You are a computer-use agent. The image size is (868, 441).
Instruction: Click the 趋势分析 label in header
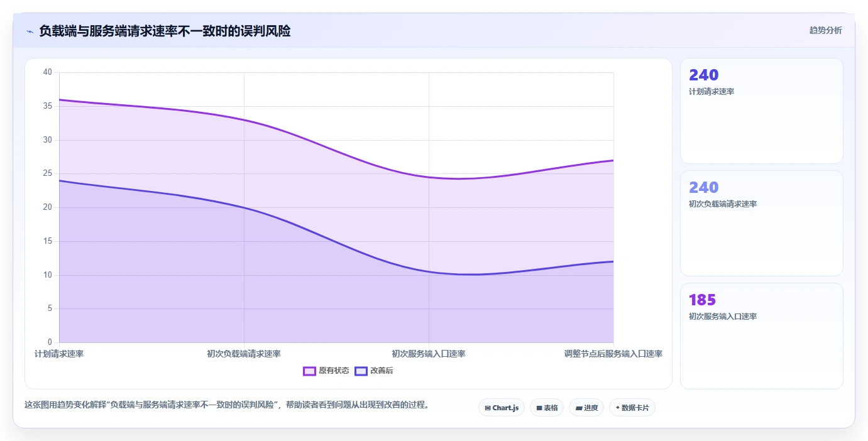pyautogui.click(x=825, y=31)
